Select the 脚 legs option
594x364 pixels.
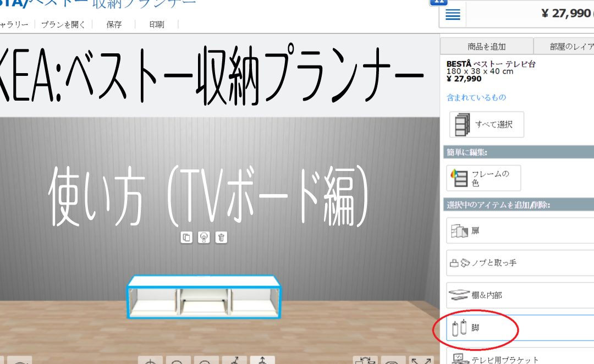[x=520, y=327]
